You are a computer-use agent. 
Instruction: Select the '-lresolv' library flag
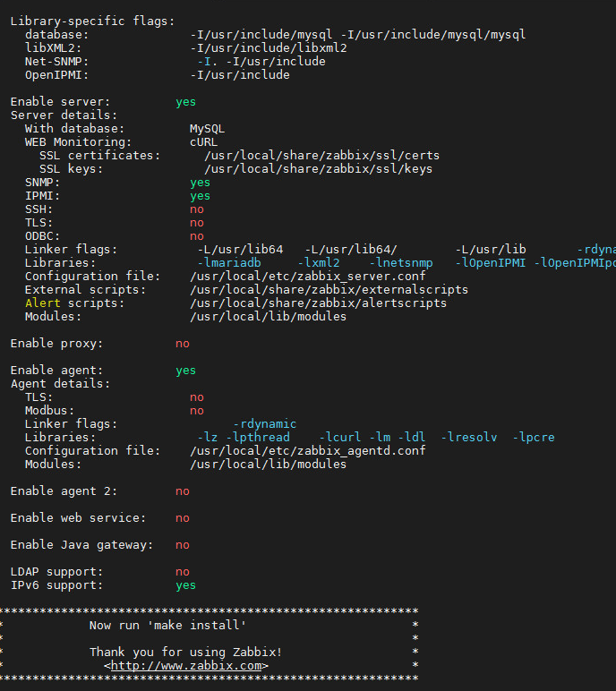pos(469,438)
